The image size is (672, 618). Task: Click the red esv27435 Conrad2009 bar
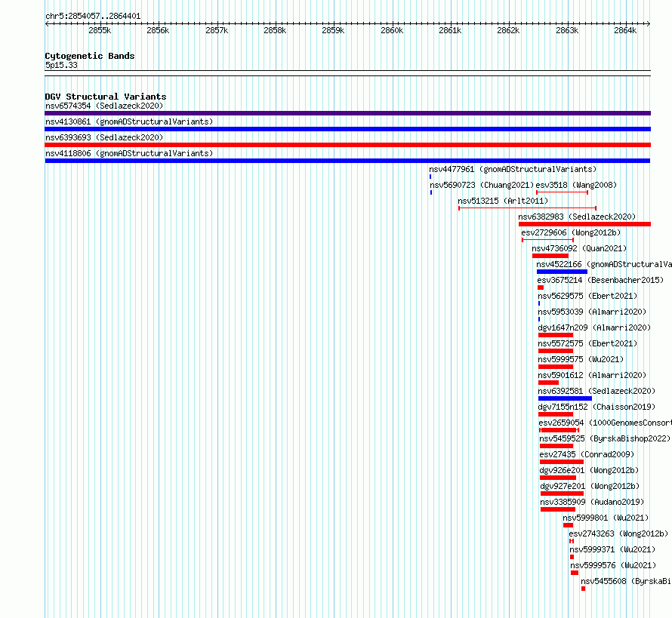click(x=562, y=462)
